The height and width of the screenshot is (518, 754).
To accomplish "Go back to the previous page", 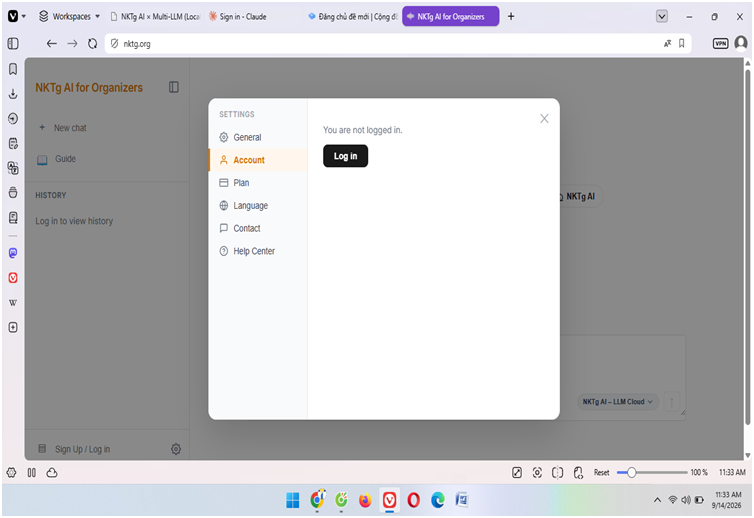I will click(x=51, y=44).
